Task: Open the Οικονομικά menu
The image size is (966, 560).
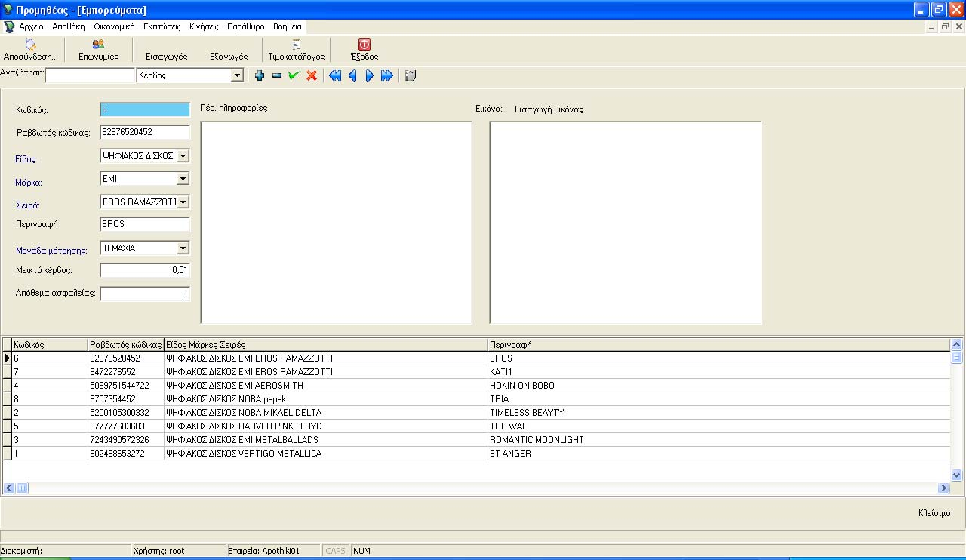Action: pyautogui.click(x=114, y=26)
